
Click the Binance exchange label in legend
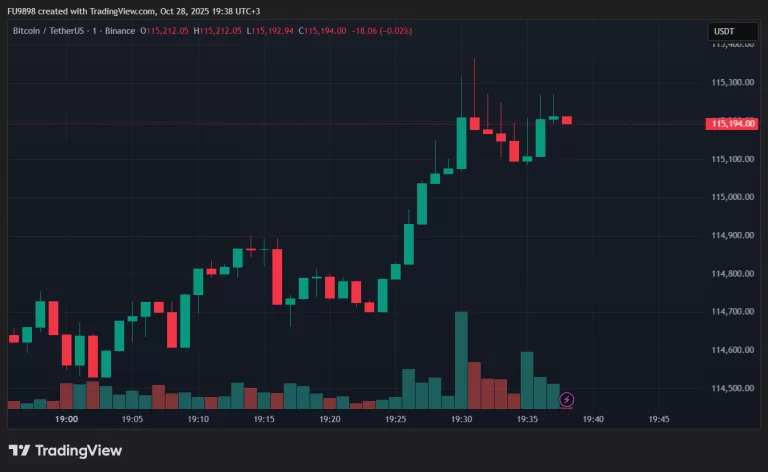[x=119, y=31]
